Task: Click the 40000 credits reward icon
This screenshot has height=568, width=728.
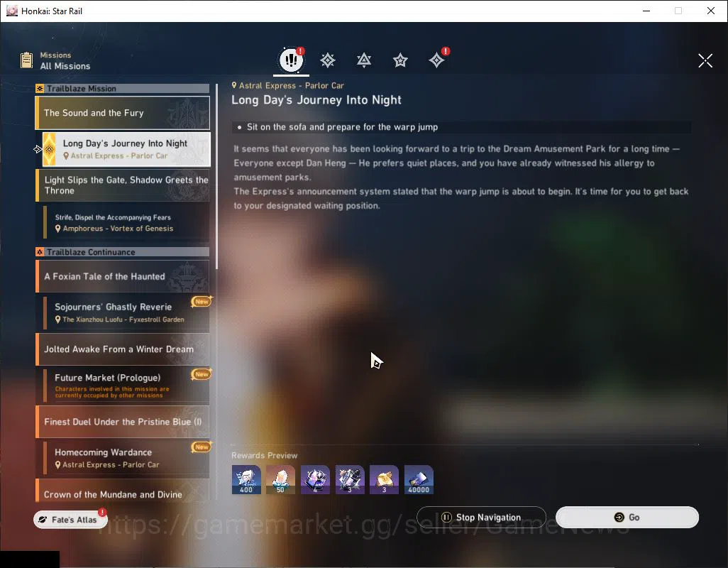Action: pos(419,480)
